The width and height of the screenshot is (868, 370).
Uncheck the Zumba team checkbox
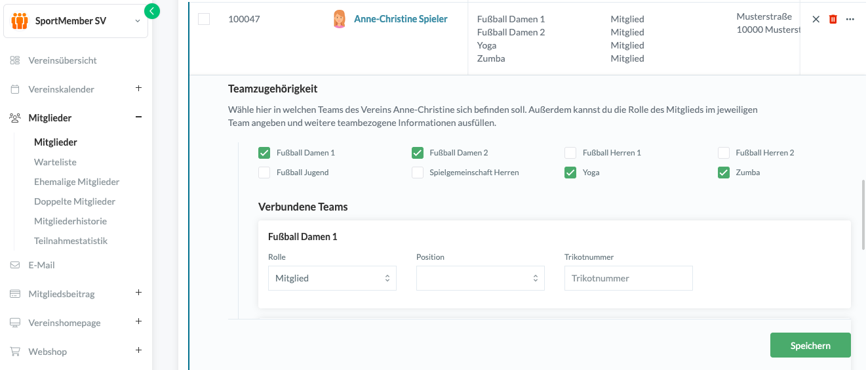point(724,173)
